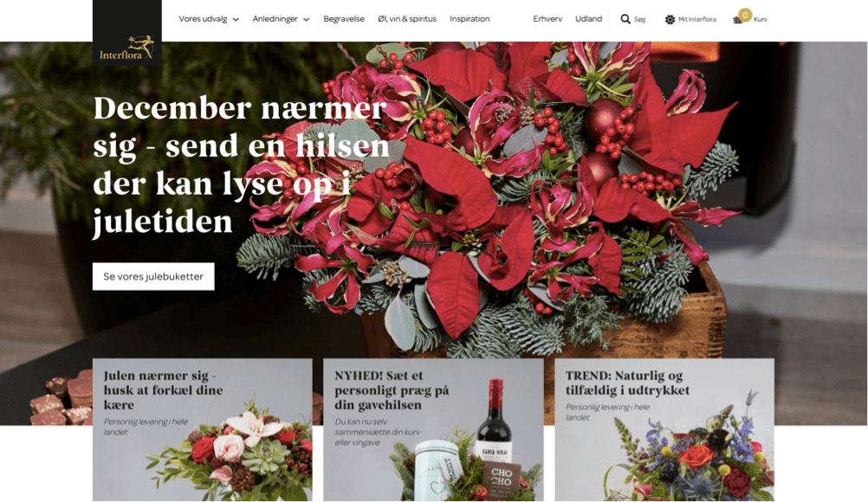This screenshot has width=868, height=502.
Task: Open the NYHED personligt præg card
Action: (x=433, y=429)
